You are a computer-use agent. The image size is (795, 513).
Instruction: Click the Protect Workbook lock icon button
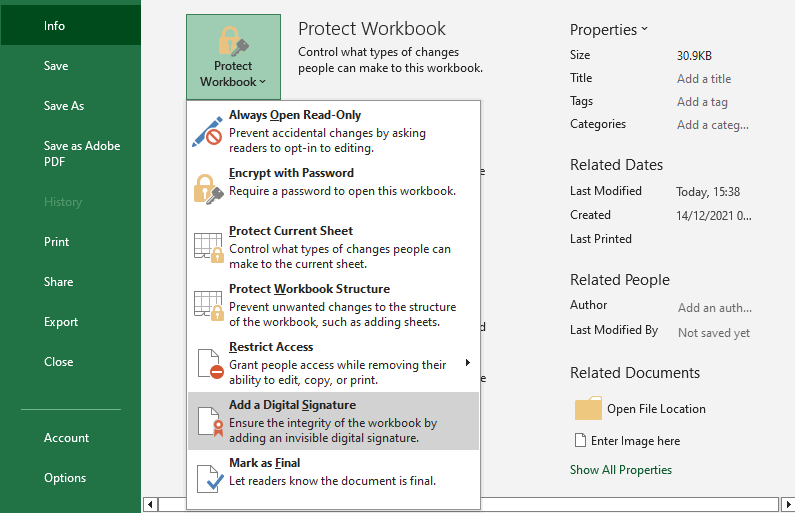233,56
